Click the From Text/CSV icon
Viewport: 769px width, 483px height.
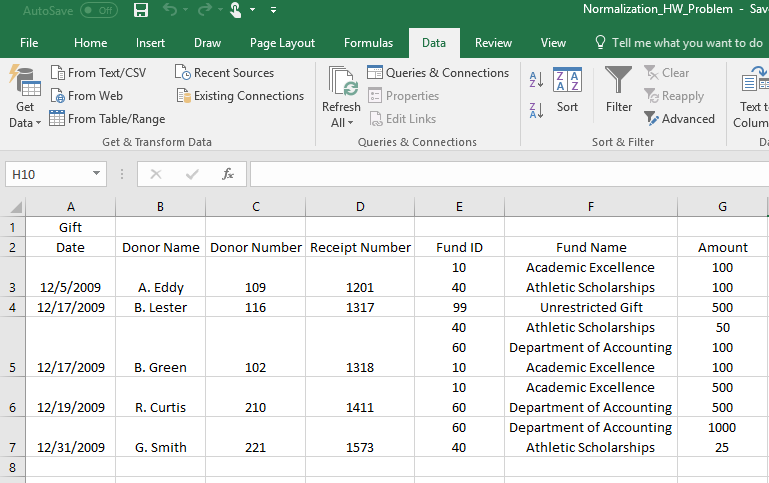[x=58, y=73]
